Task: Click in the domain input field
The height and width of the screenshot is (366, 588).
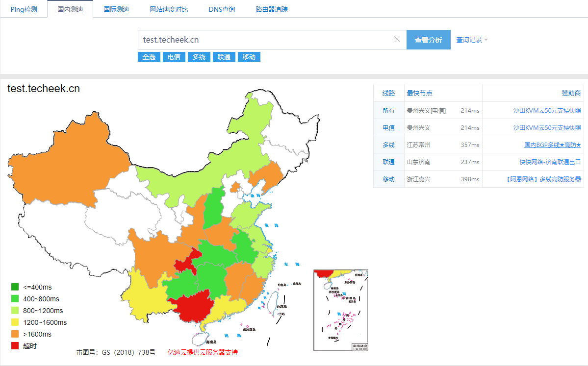Action: [x=265, y=40]
